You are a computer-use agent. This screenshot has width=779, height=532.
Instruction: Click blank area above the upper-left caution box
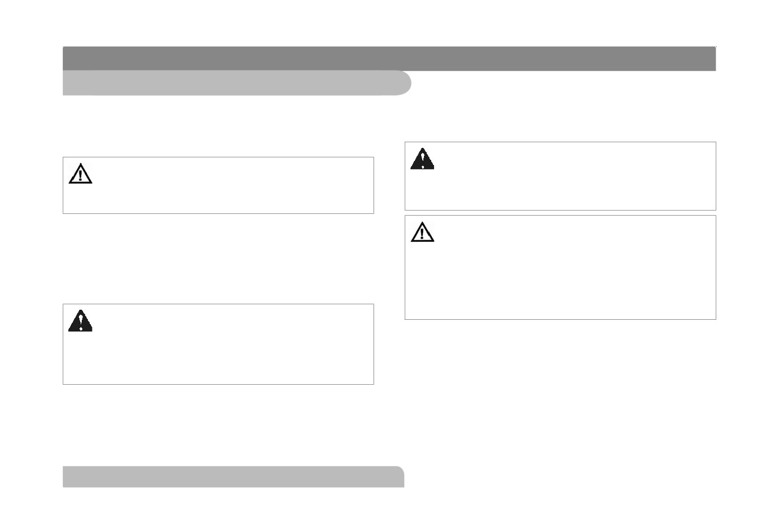218,127
